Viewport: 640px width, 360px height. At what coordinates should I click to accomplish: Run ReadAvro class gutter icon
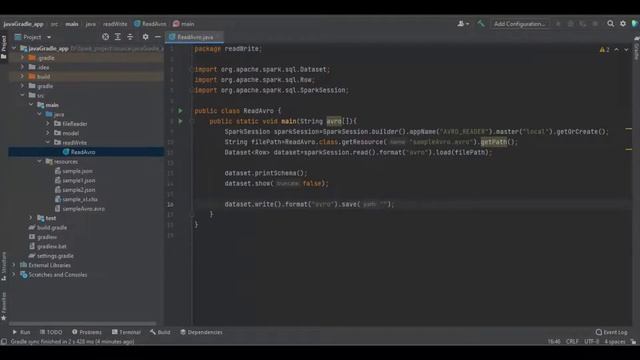(x=180, y=111)
